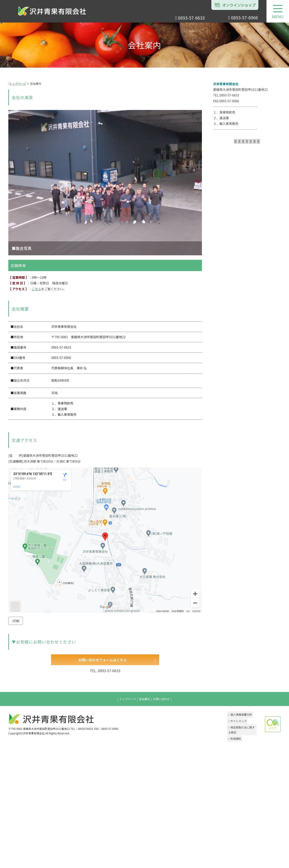Click the larger map link in info card

17,487
